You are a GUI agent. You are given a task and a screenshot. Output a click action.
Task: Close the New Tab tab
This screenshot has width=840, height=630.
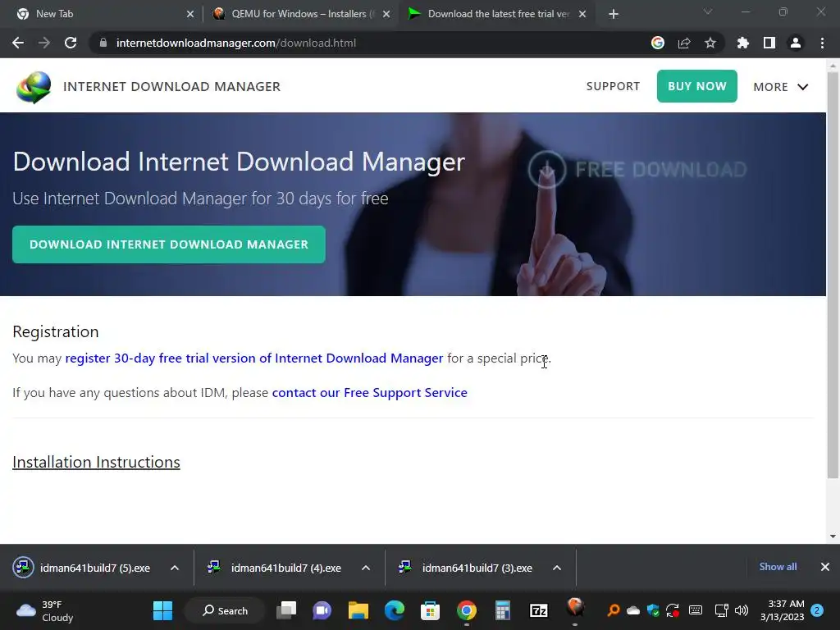click(x=190, y=14)
